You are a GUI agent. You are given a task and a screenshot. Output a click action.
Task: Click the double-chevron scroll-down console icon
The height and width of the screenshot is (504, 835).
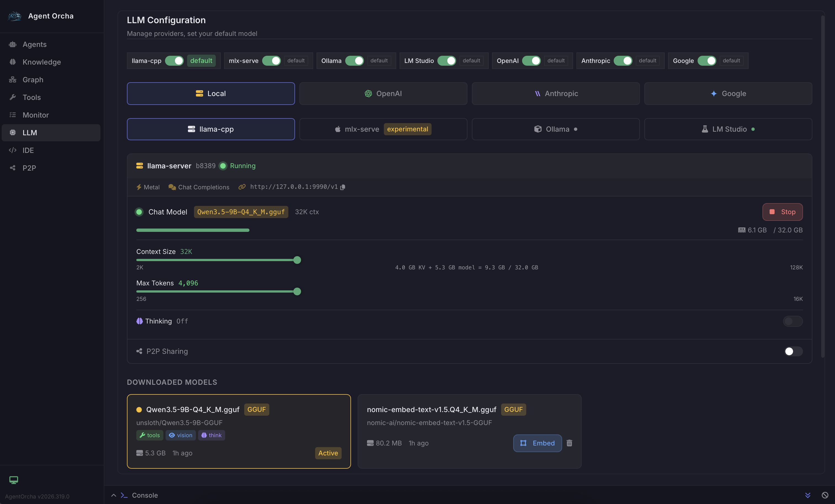[x=808, y=495]
